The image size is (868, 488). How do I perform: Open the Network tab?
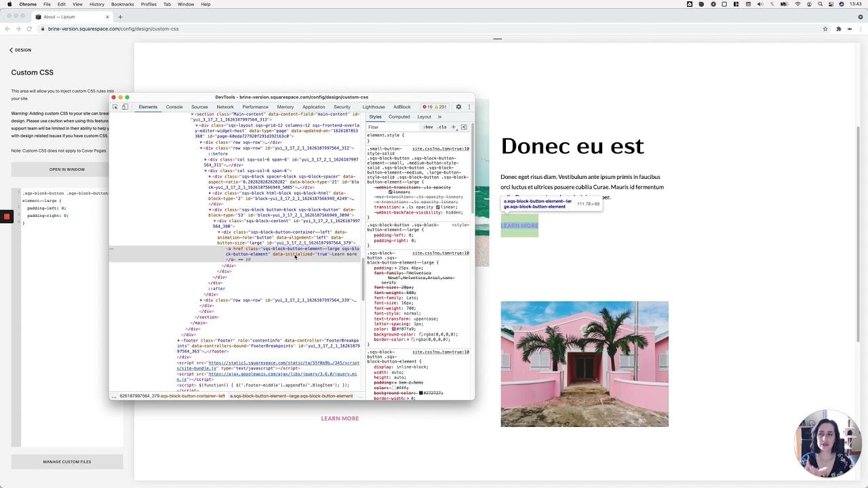click(x=225, y=107)
